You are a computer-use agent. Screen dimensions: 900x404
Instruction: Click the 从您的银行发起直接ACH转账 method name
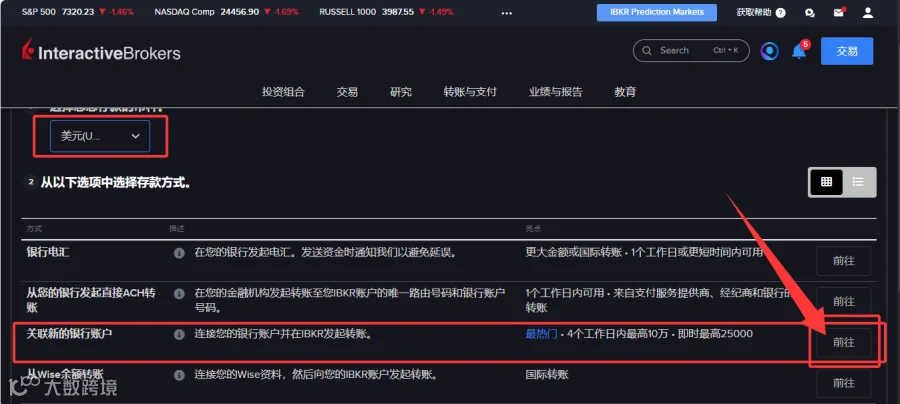(91, 300)
